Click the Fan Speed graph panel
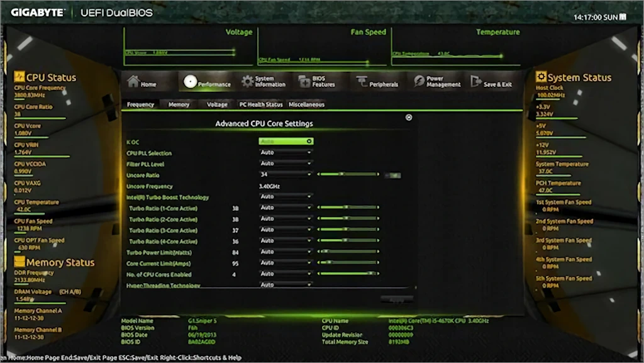The image size is (644, 363). [323, 47]
